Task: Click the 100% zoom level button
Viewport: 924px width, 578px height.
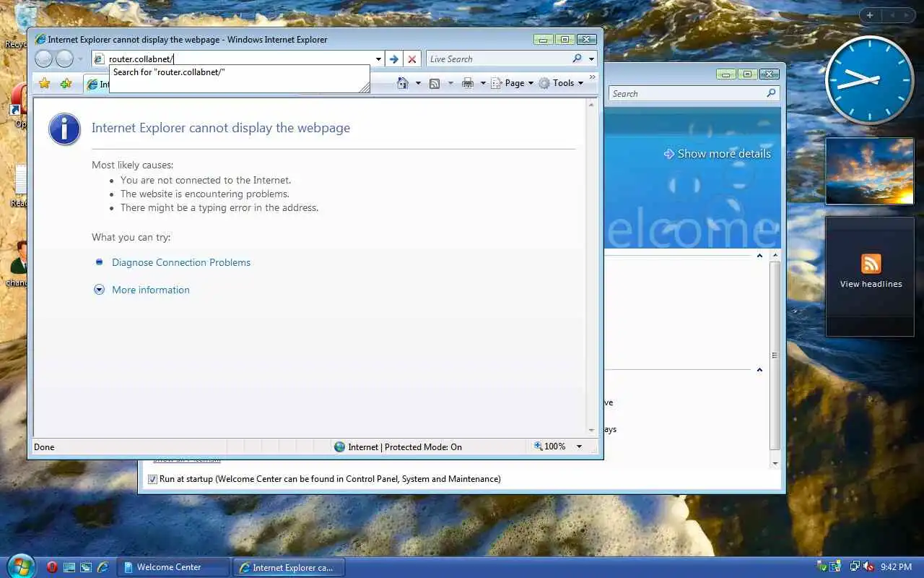Action: [x=550, y=447]
